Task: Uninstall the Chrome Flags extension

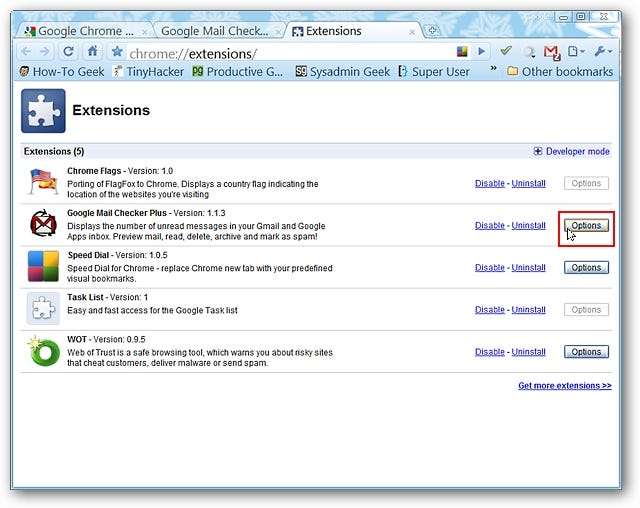Action: tap(529, 183)
